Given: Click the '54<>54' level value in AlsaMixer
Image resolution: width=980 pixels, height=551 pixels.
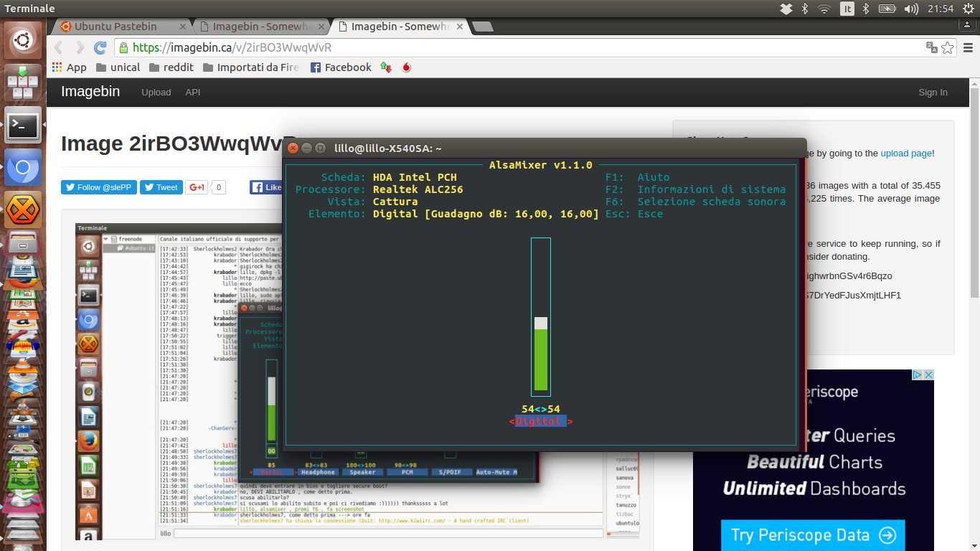Looking at the screenshot, I should (x=541, y=409).
